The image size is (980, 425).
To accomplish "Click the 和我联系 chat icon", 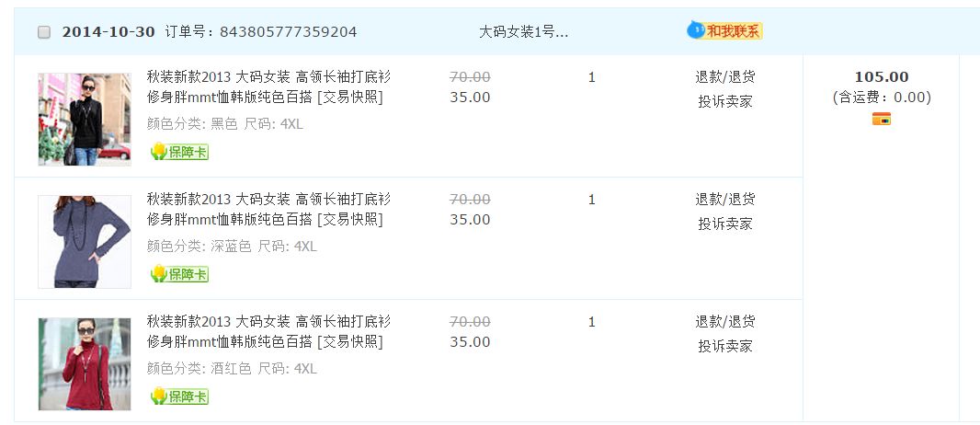I will (724, 31).
